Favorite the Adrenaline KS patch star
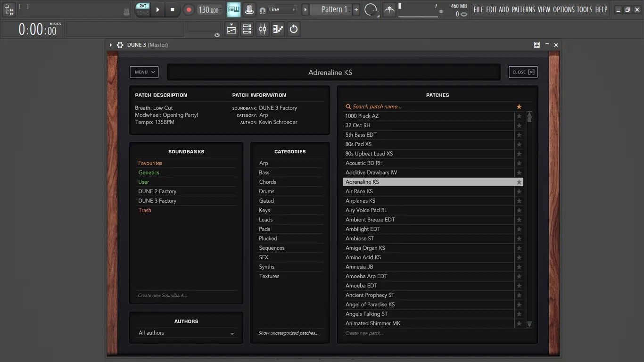The width and height of the screenshot is (644, 362). pyautogui.click(x=519, y=182)
